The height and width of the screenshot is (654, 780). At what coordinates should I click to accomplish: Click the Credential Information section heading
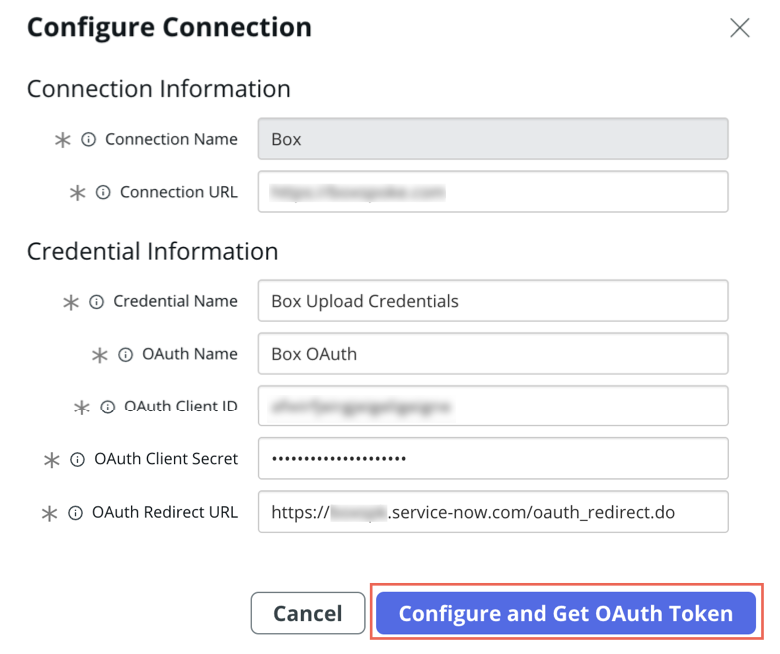(152, 251)
